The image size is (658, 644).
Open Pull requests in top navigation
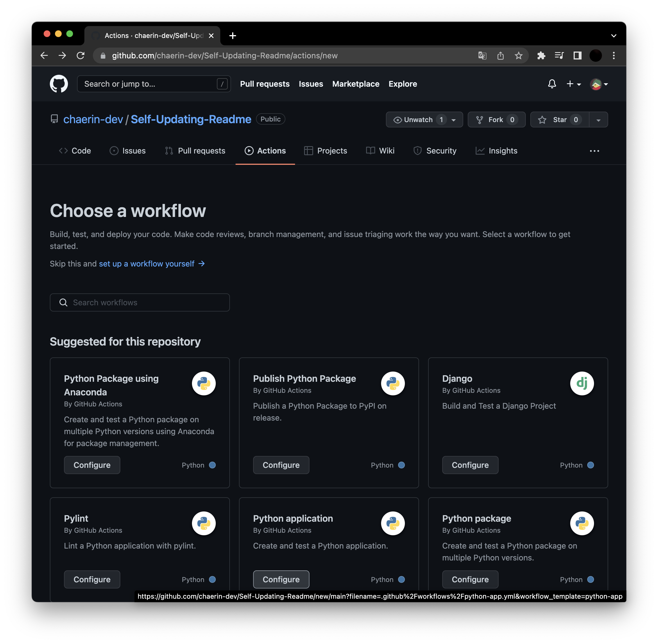[265, 84]
